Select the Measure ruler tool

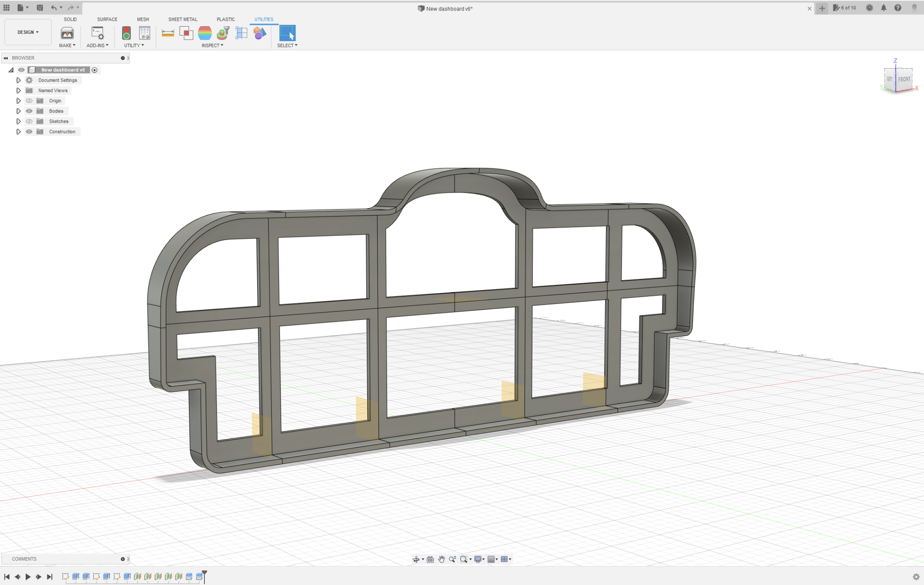[x=168, y=33]
